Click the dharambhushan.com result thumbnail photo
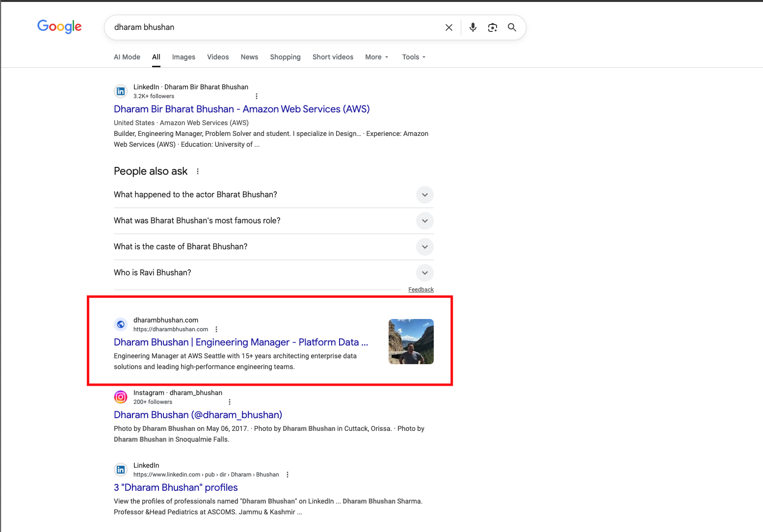This screenshot has height=532, width=763. pyautogui.click(x=411, y=342)
